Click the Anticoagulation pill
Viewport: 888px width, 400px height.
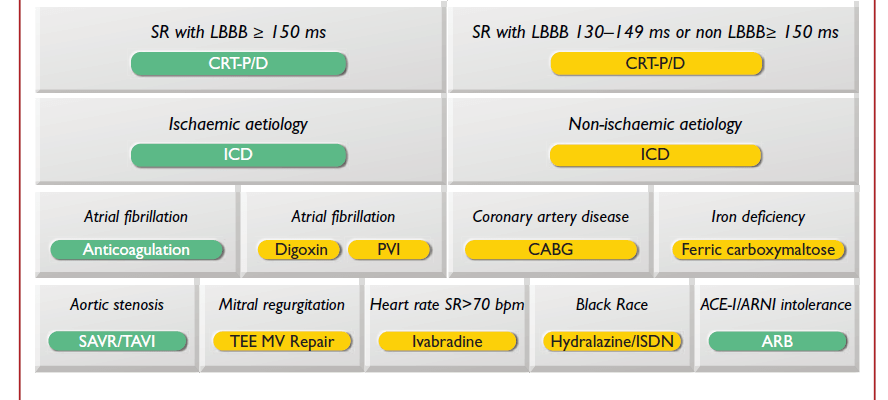tap(136, 250)
